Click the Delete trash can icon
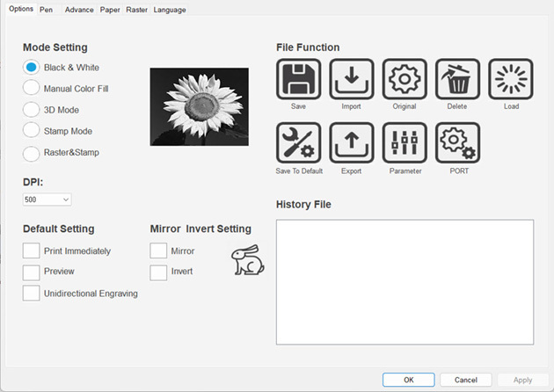This screenshot has height=392, width=554. pyautogui.click(x=458, y=80)
